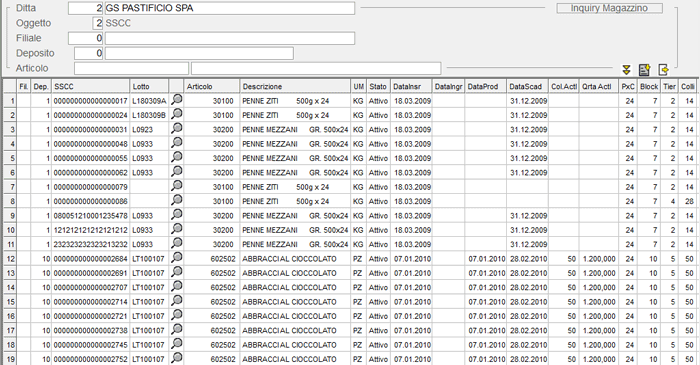Image resolution: width=700 pixels, height=365 pixels.
Task: Select row number 12 header
Action: (10, 259)
